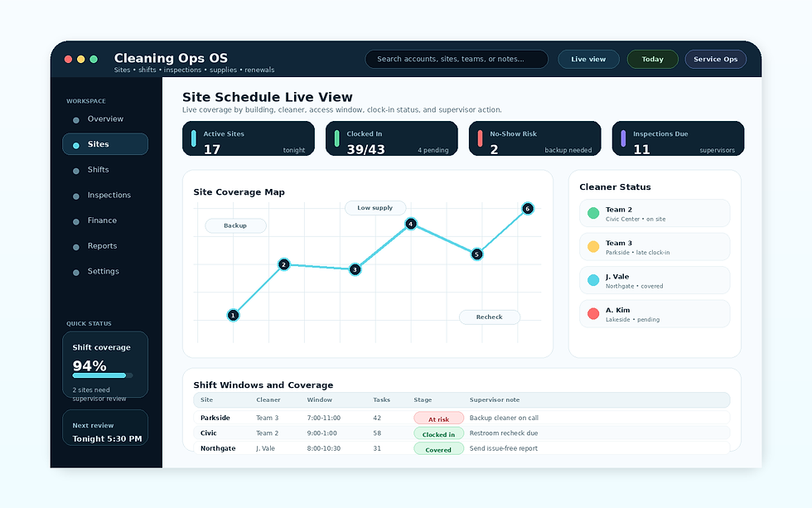Open the Shift coverage 94% card
Viewport: 812px width, 508px height.
[105, 365]
